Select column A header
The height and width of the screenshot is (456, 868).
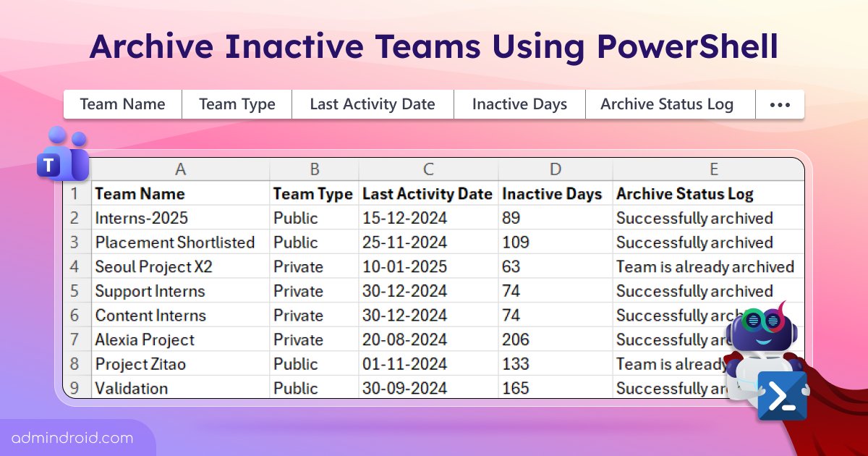181,169
